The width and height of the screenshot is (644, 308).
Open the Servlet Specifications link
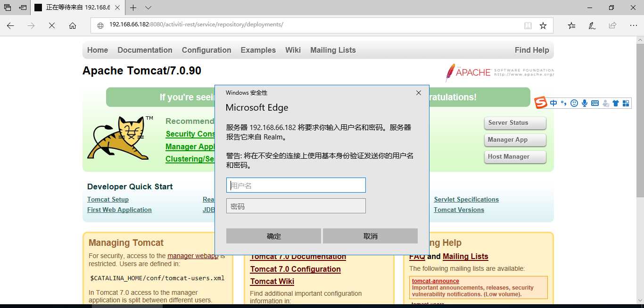pos(466,199)
